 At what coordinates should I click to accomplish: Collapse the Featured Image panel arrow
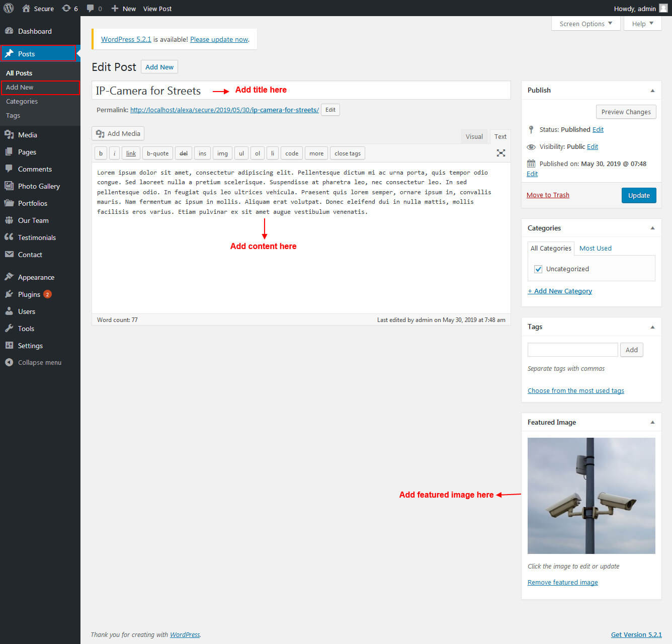click(652, 422)
